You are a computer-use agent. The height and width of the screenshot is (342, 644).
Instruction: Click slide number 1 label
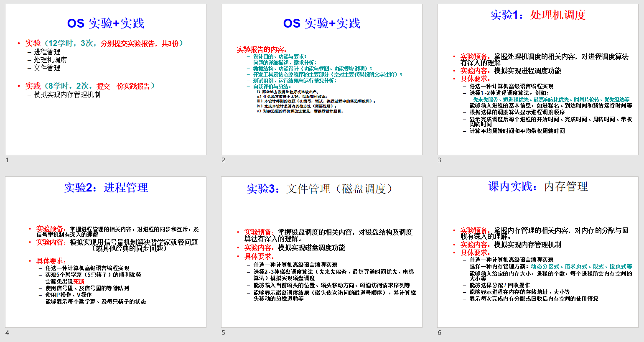tap(7, 160)
